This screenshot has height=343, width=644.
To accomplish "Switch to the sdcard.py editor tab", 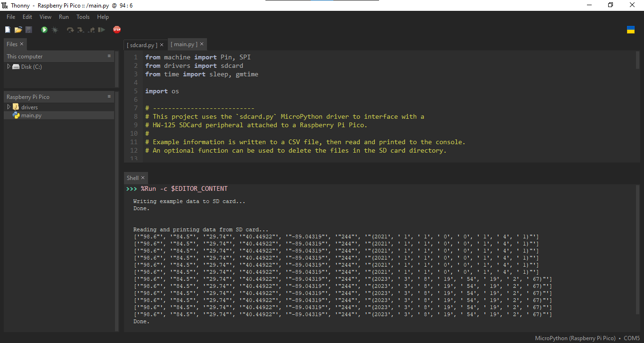I will point(142,45).
